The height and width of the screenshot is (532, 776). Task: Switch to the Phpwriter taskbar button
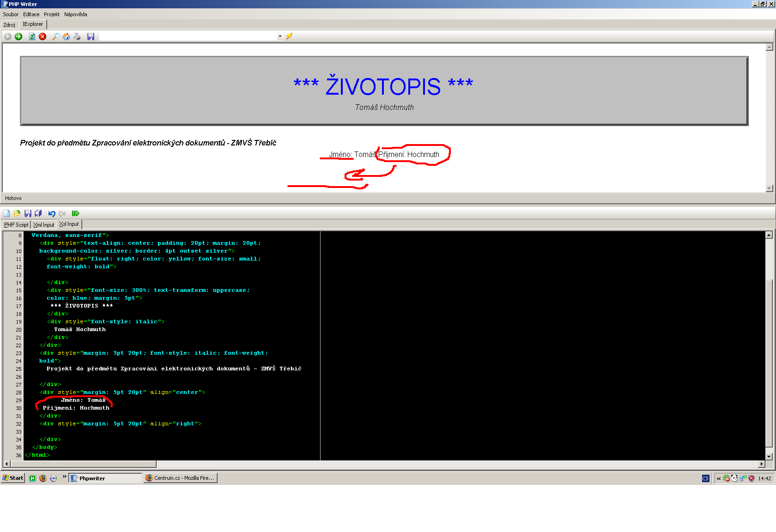pyautogui.click(x=105, y=478)
